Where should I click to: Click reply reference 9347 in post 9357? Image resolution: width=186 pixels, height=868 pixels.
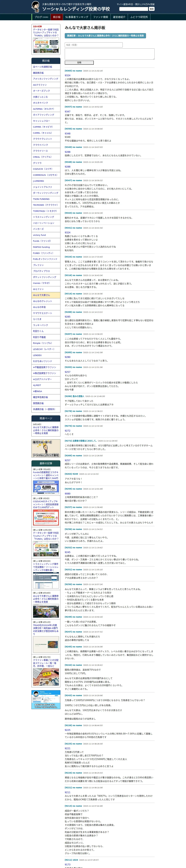pos(68,112)
